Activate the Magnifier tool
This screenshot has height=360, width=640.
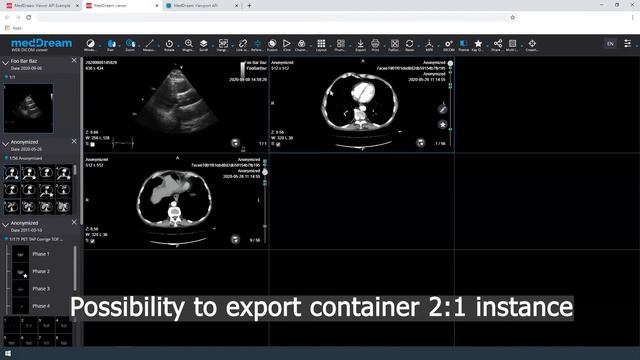point(188,44)
